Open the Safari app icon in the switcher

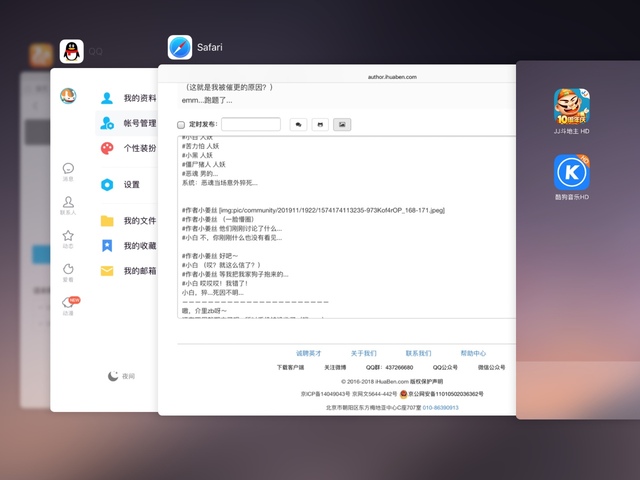click(180, 47)
